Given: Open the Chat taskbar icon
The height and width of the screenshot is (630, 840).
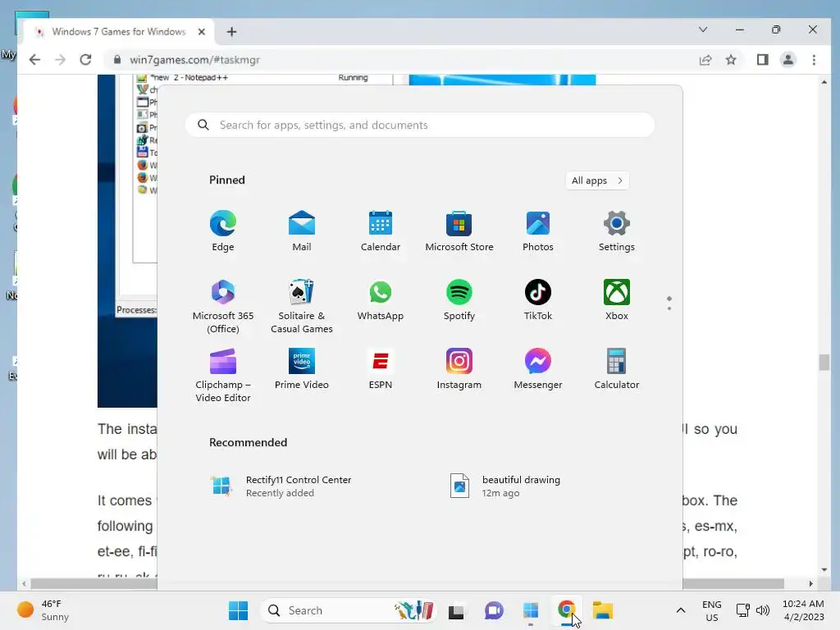Looking at the screenshot, I should pos(493,610).
